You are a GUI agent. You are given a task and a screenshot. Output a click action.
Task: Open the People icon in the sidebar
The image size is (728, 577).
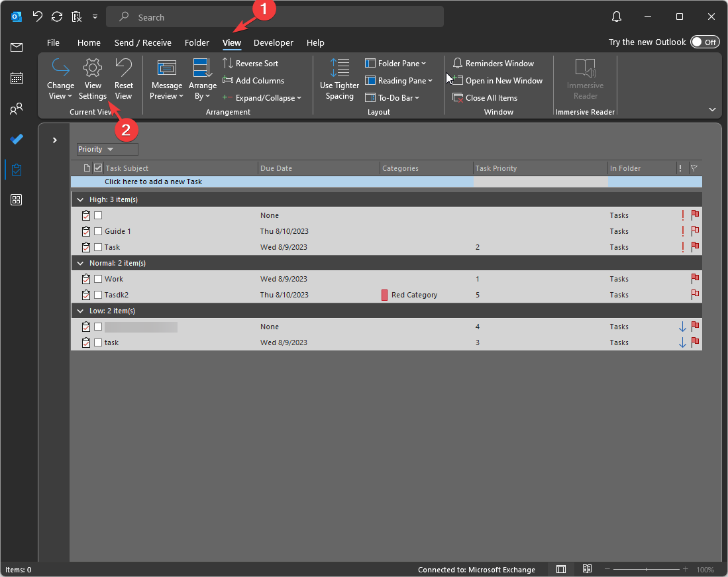16,108
